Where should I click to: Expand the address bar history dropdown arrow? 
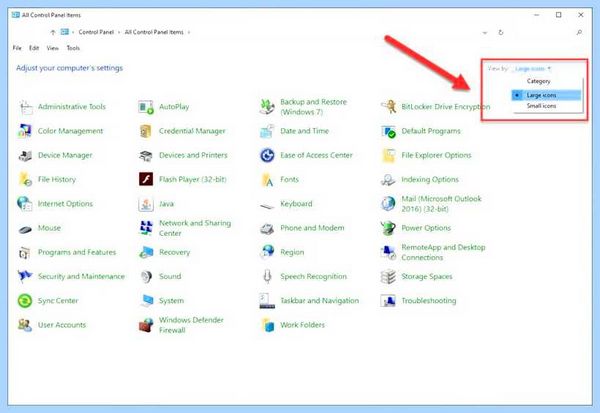click(485, 33)
